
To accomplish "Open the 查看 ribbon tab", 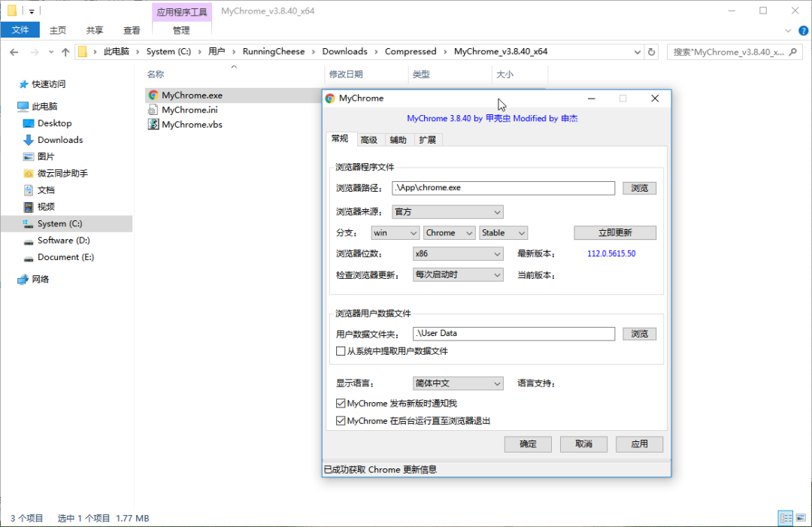I will 132,30.
